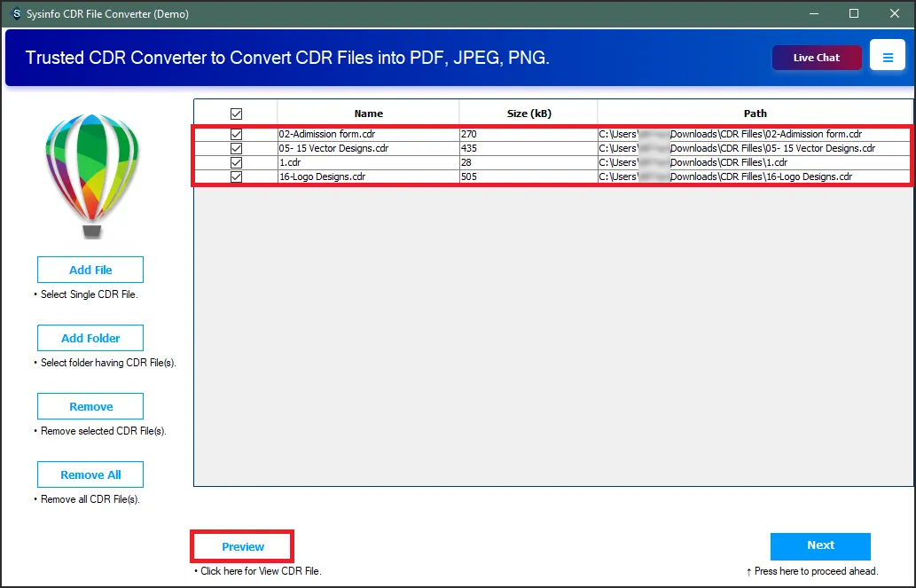Select the 02-Adimission form.cdr name cell
The image size is (916, 588).
[x=368, y=135]
